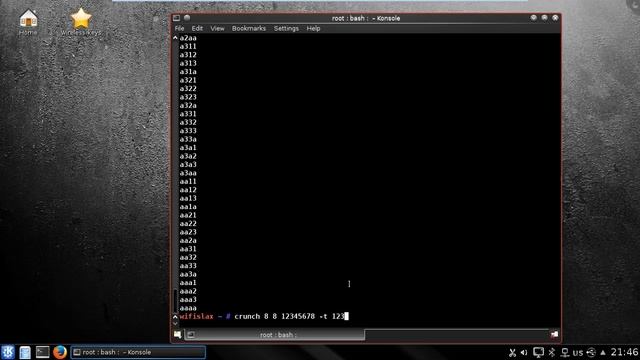Click the 'aaa1' output line
The height and width of the screenshot is (360, 640).
(x=188, y=283)
